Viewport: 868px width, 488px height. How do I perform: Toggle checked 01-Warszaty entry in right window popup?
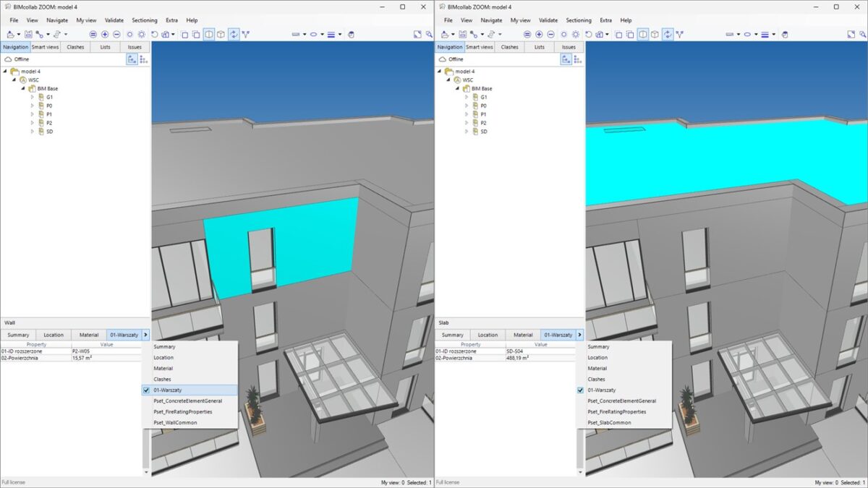(580, 390)
